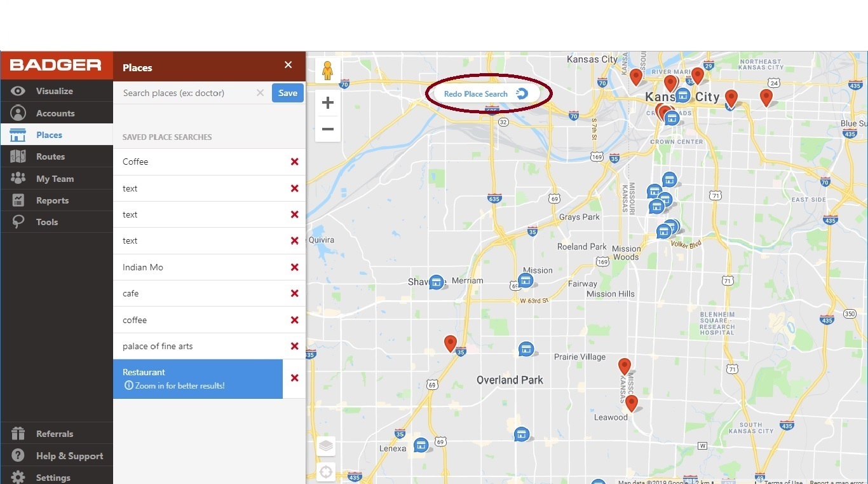Image resolution: width=868 pixels, height=484 pixels.
Task: Close the Places panel
Action: (x=288, y=65)
